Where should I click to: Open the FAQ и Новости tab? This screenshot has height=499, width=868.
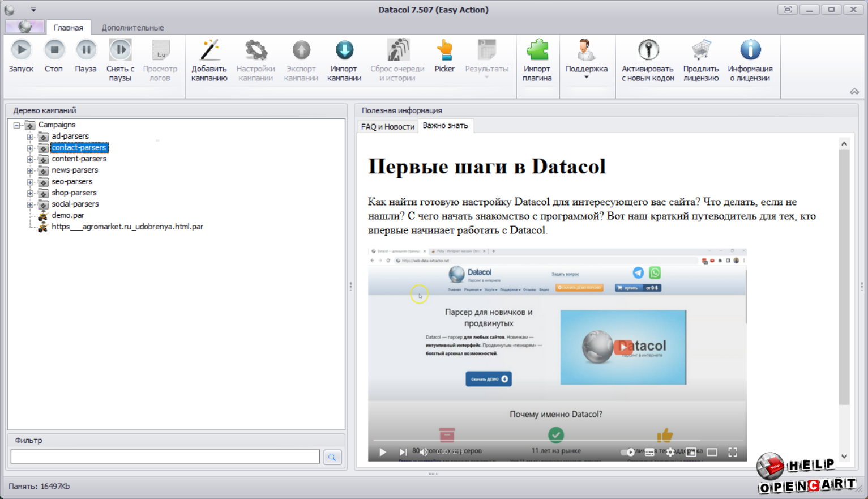pos(387,126)
